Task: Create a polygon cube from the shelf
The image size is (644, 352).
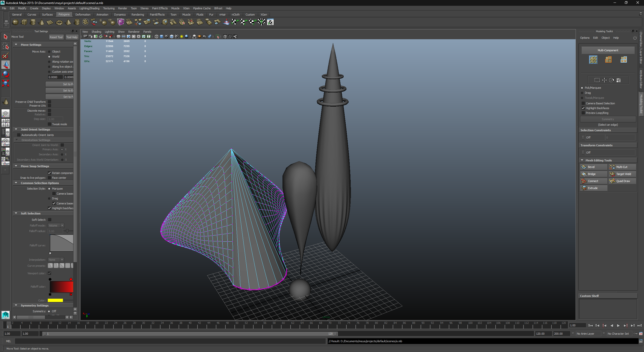Action: click(24, 22)
